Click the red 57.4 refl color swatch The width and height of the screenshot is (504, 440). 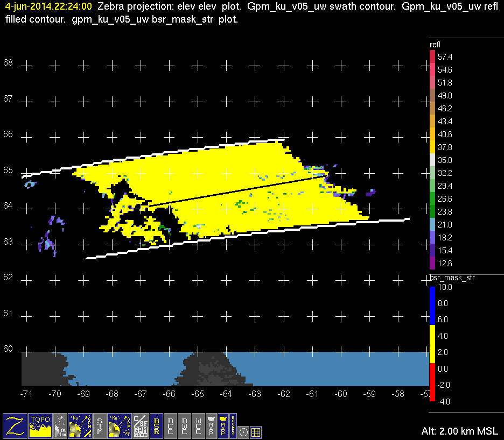432,56
